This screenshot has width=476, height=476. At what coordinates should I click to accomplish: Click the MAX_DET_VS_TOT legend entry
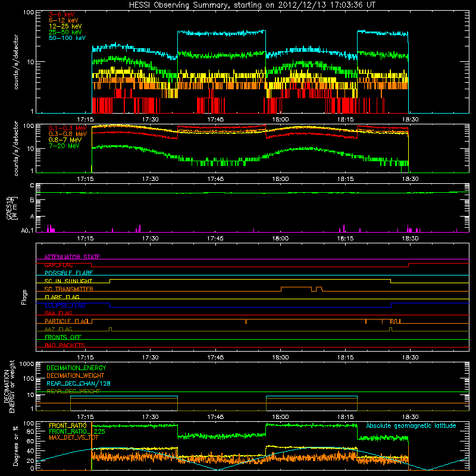click(x=74, y=437)
